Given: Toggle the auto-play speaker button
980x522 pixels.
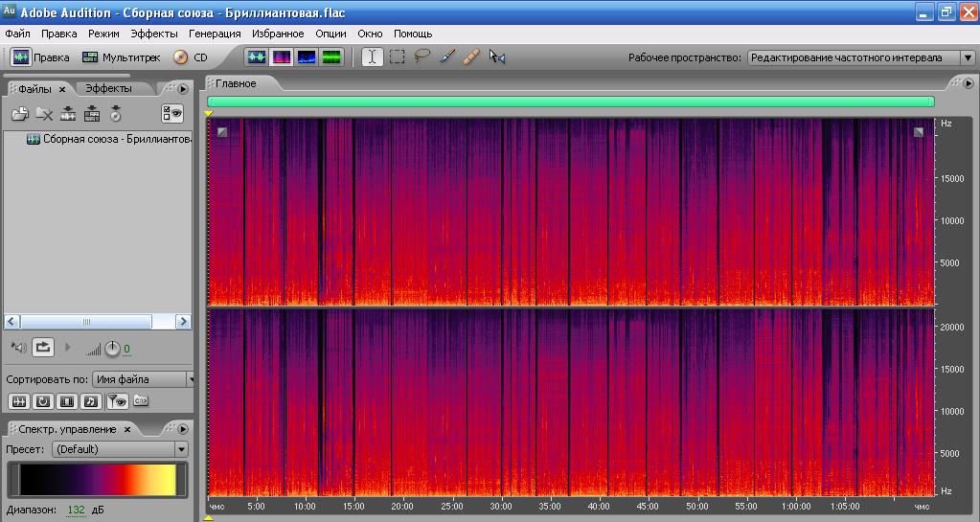Looking at the screenshot, I should click(19, 348).
